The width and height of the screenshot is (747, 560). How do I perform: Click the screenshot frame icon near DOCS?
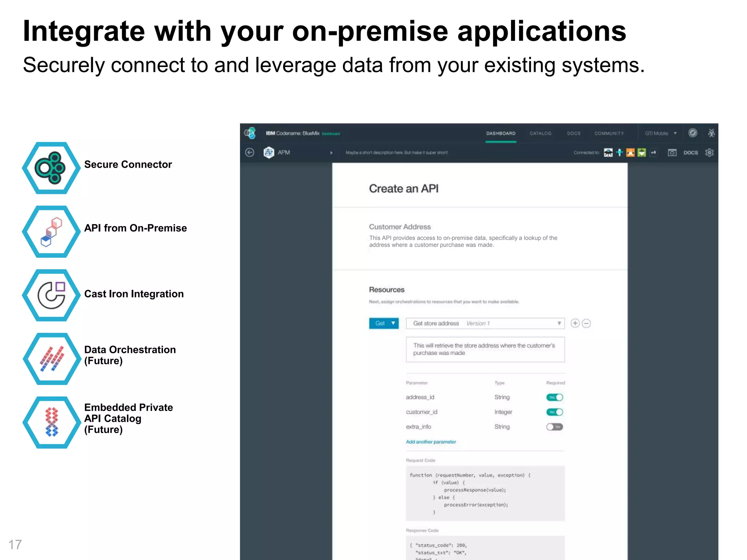(x=672, y=152)
